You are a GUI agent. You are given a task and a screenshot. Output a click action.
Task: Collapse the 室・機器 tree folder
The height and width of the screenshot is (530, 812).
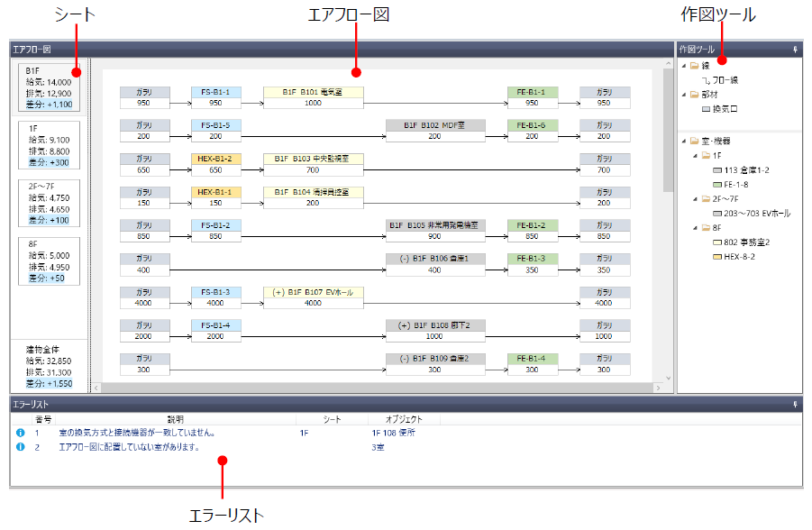tap(682, 141)
